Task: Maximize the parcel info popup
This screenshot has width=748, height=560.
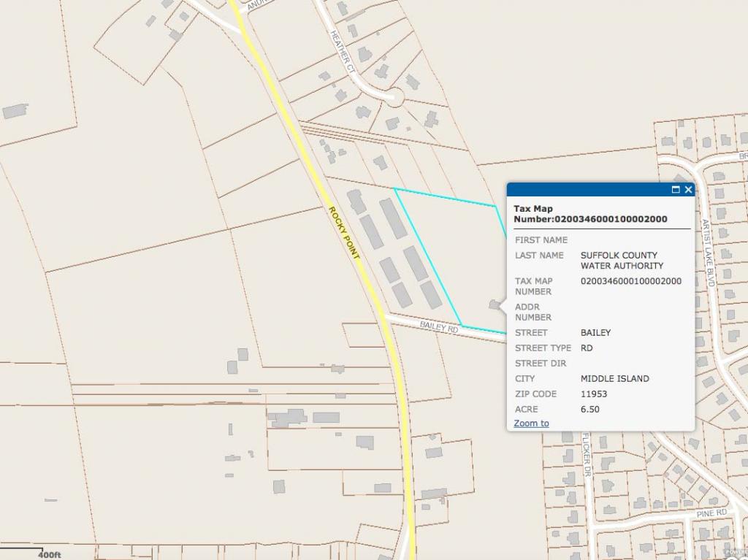Action: [676, 190]
